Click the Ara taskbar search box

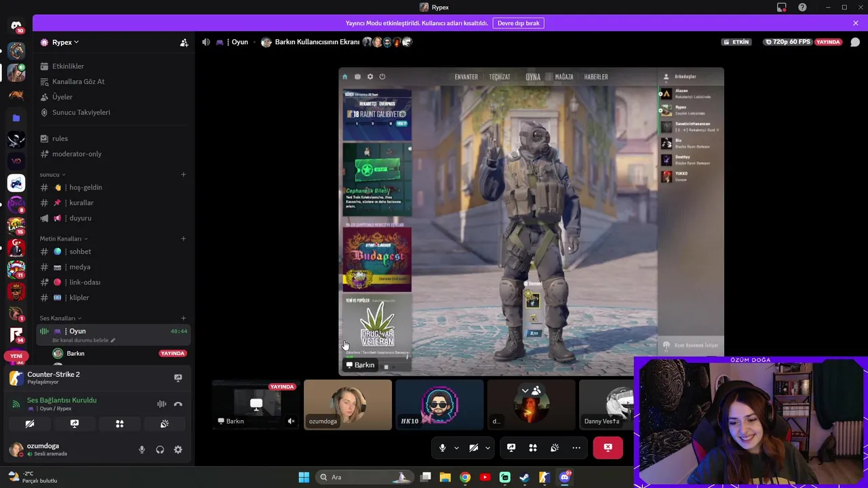(364, 477)
